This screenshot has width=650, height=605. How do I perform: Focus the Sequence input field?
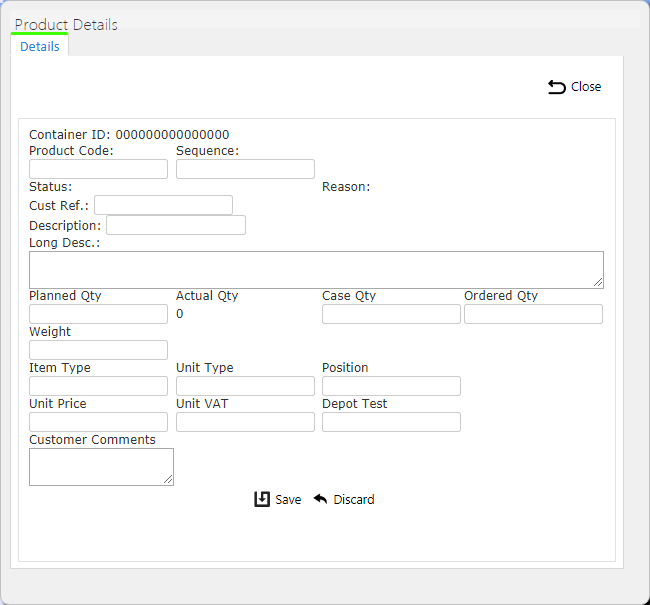[x=245, y=169]
